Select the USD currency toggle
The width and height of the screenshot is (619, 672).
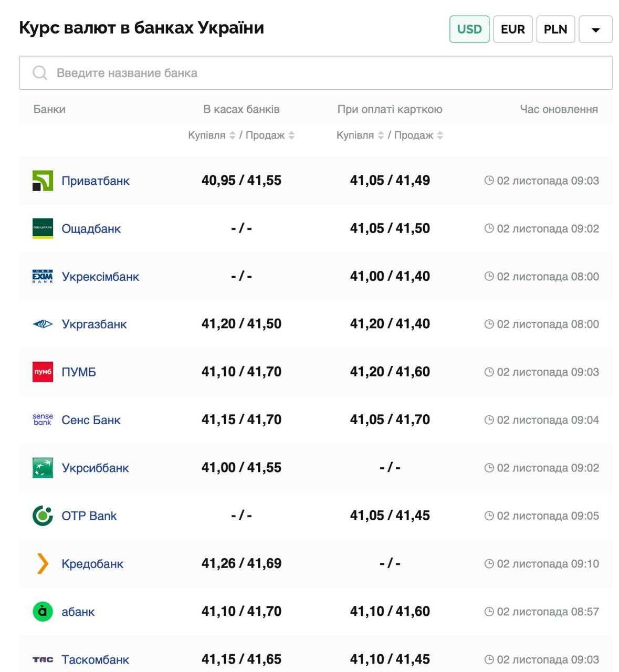(x=469, y=29)
